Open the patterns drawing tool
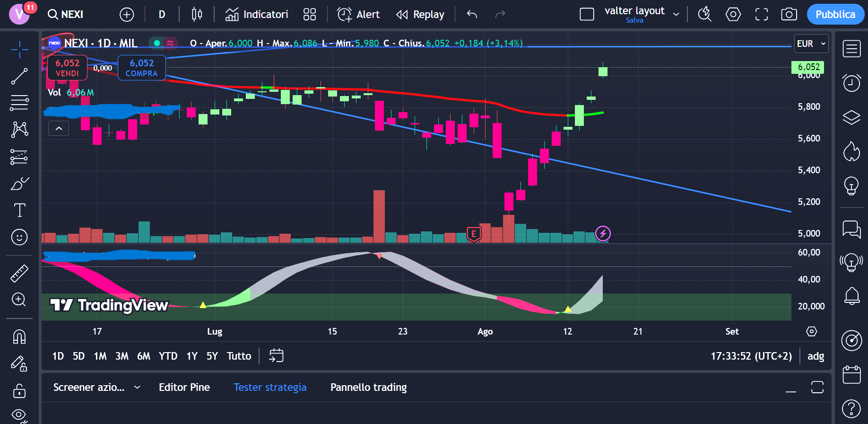 tap(19, 129)
